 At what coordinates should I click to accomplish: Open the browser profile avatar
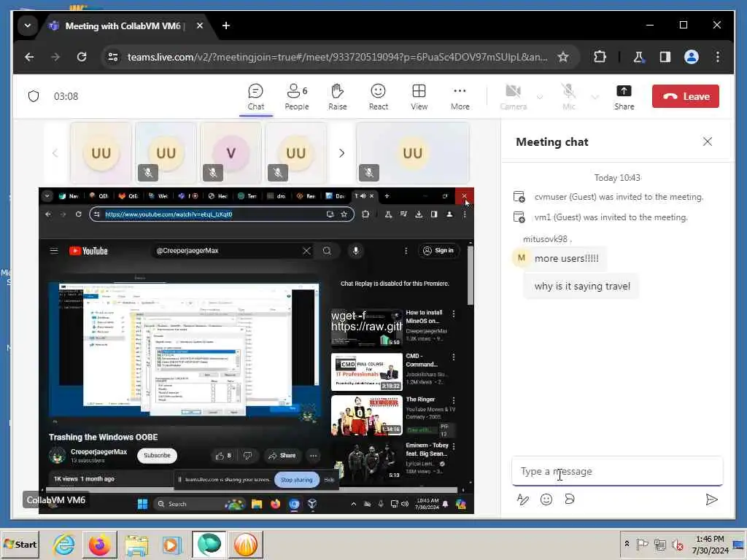pos(692,57)
